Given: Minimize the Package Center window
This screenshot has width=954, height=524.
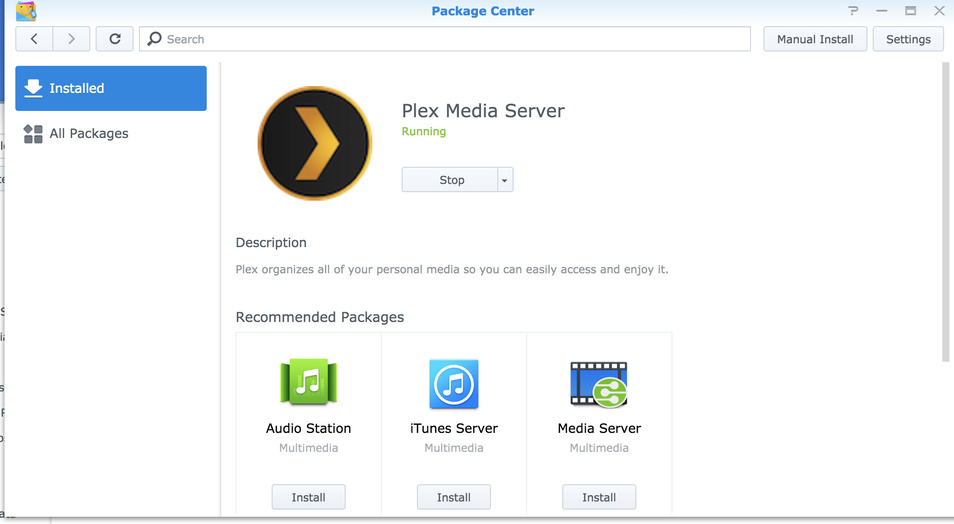Looking at the screenshot, I should (882, 10).
